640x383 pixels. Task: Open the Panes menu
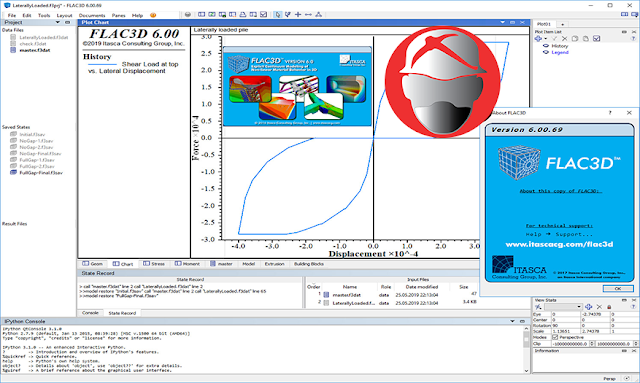point(119,16)
